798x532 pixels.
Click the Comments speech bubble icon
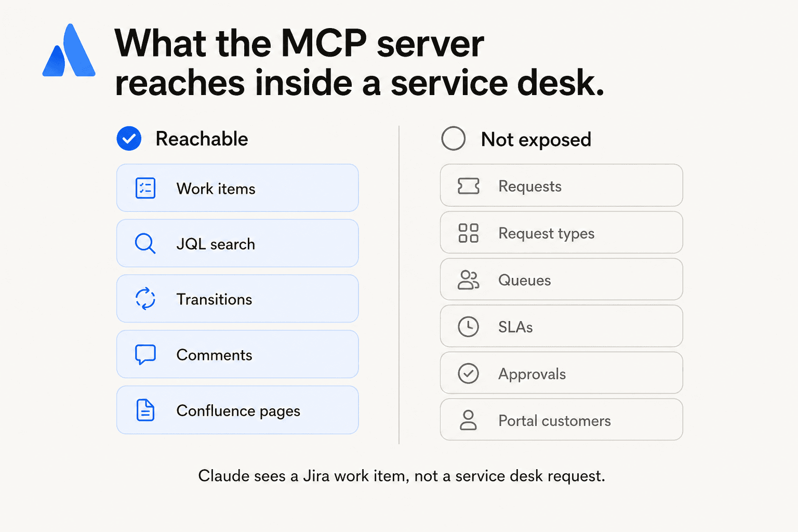click(145, 354)
